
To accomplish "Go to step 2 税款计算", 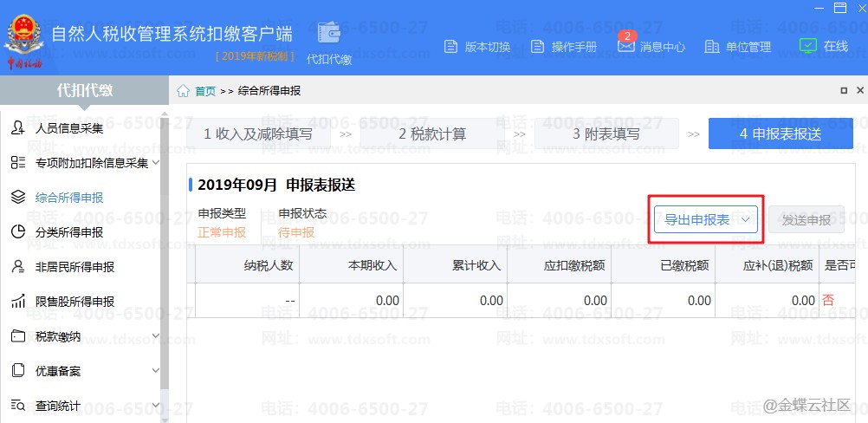I will point(431,134).
